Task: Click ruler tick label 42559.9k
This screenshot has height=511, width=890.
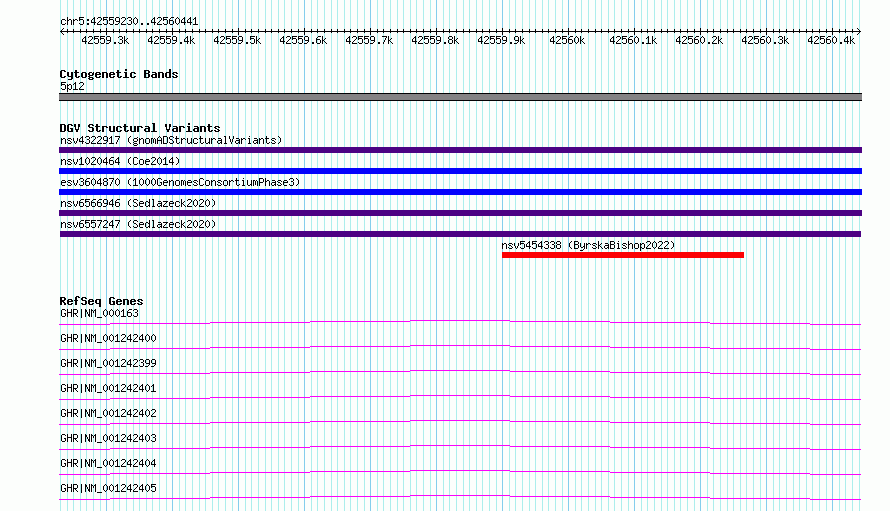Action: [501, 40]
